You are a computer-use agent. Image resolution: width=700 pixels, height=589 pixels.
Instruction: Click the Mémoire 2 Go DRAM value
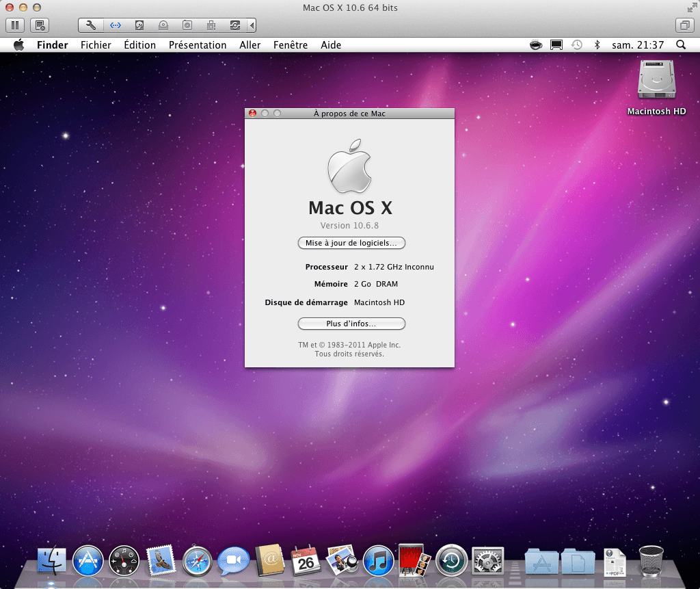pos(376,284)
